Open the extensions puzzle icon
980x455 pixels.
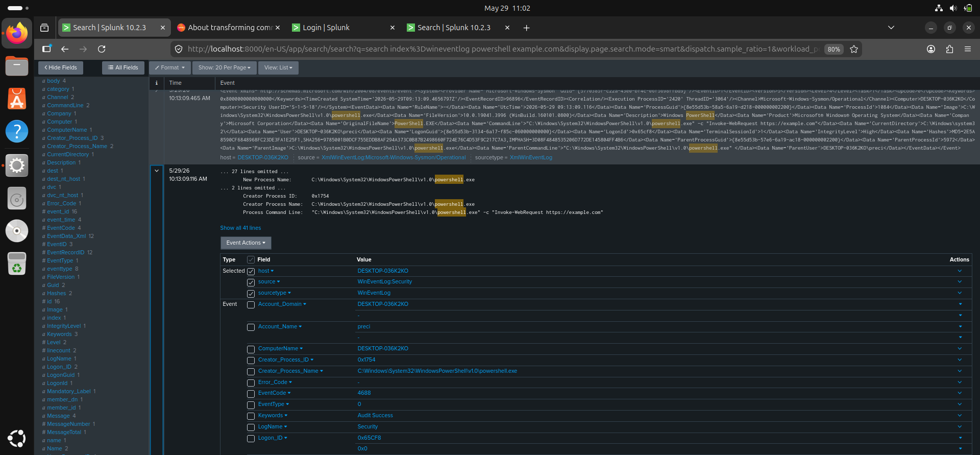click(x=949, y=49)
